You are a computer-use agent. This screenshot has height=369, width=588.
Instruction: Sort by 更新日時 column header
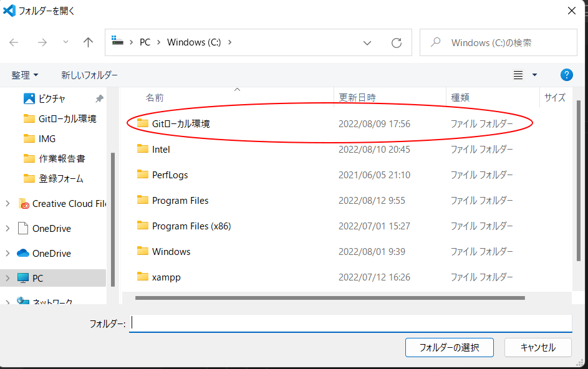357,97
